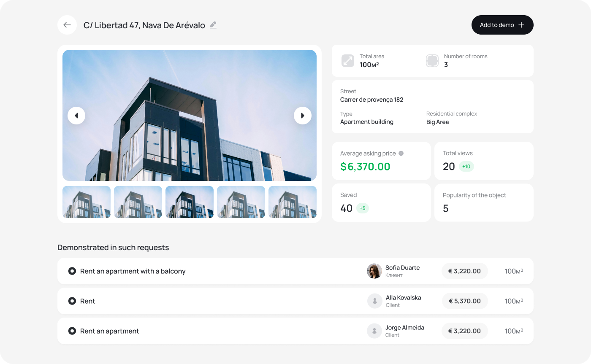Click info icon next to Average asking price

(x=401, y=154)
